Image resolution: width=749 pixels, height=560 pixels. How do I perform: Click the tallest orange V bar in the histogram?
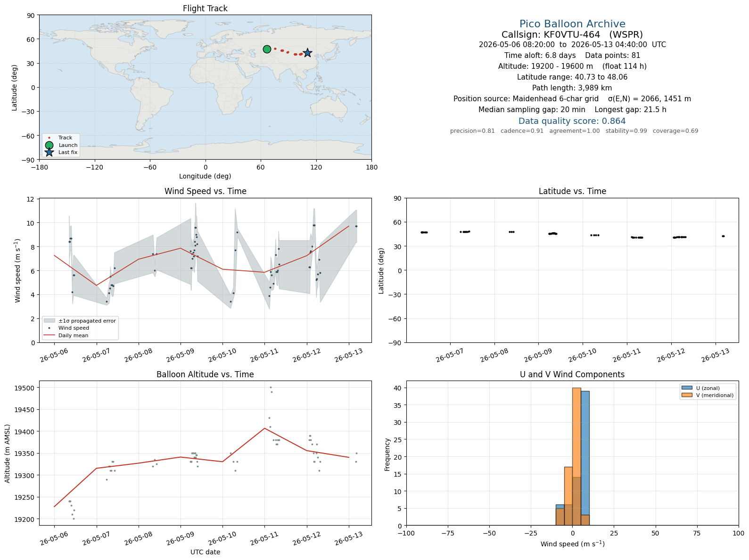pyautogui.click(x=576, y=457)
